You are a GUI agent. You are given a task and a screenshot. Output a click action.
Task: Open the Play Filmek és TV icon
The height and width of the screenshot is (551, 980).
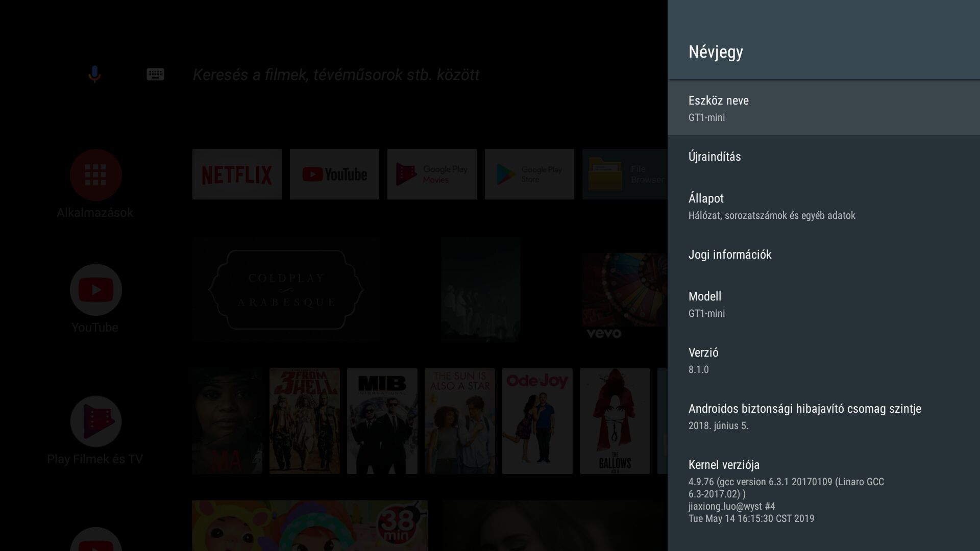95,421
